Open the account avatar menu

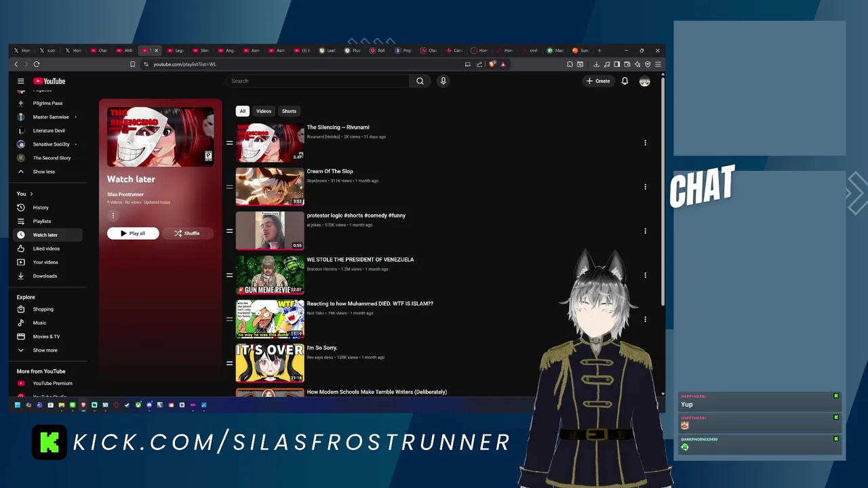tap(644, 81)
